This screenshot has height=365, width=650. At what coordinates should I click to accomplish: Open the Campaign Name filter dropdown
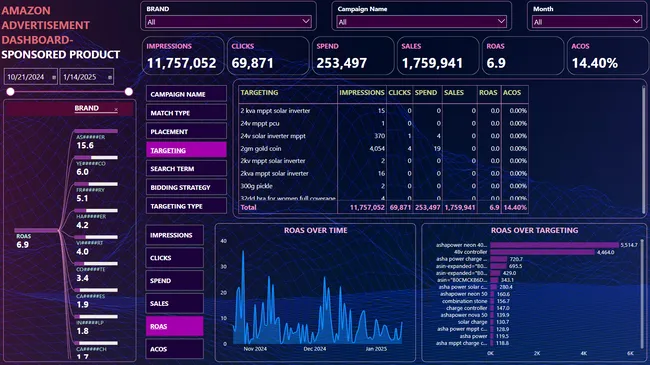click(x=422, y=22)
